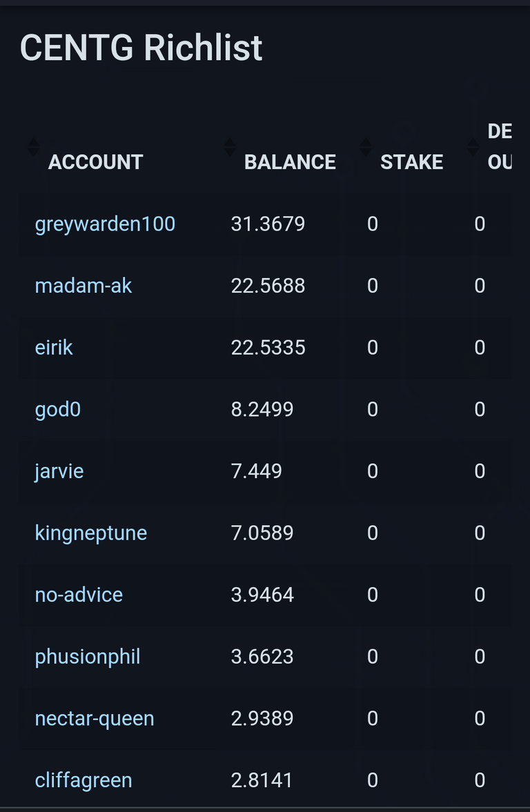View nectar-queen account page
The width and height of the screenshot is (530, 812).
coord(95,719)
